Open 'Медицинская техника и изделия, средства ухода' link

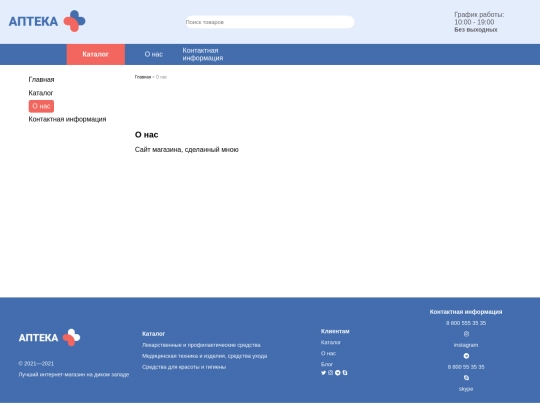tap(205, 356)
